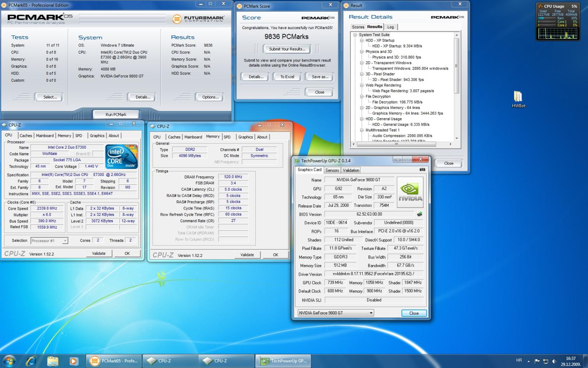The height and width of the screenshot is (368, 588).
Task: Click the volume icon in system tray
Action: click(x=554, y=361)
